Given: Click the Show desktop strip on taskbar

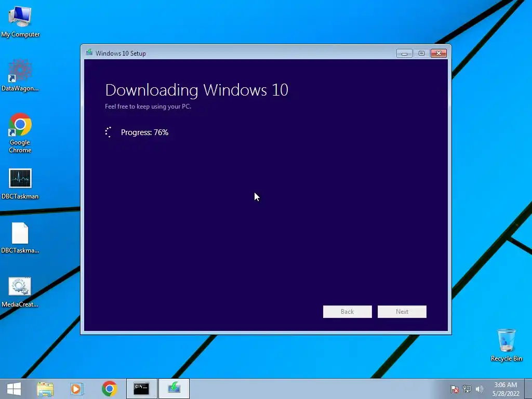Looking at the screenshot, I should pos(528,389).
